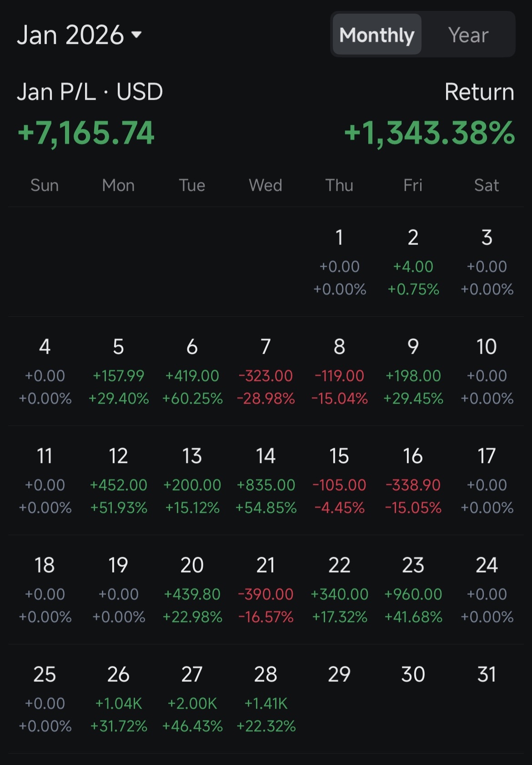This screenshot has height=765, width=532.
Task: Select January 20 showing +439.80
Action: pos(192,590)
